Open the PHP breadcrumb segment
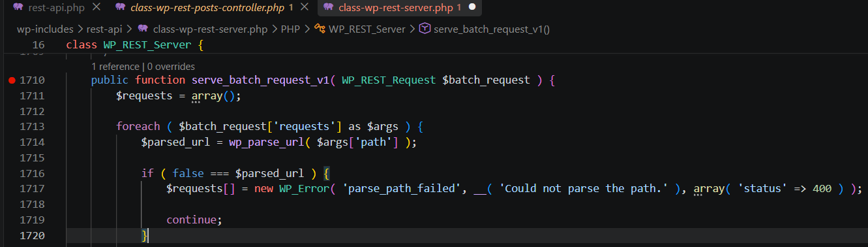Image resolution: width=868 pixels, height=247 pixels. point(290,29)
